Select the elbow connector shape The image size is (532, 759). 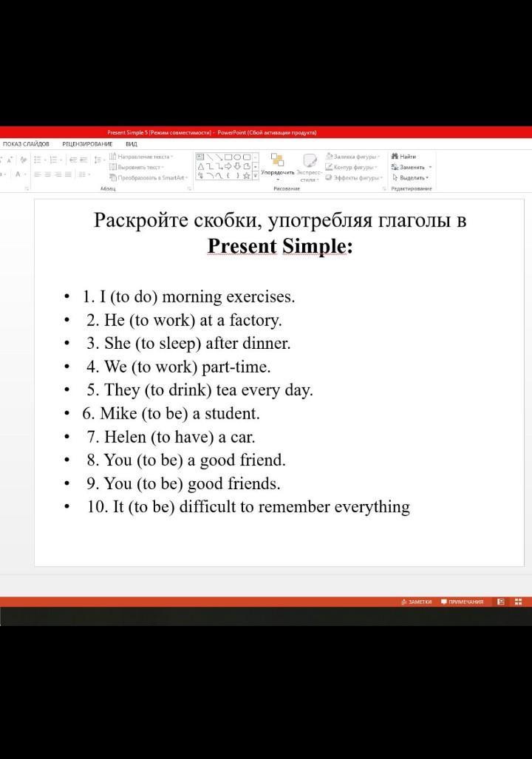coord(210,166)
